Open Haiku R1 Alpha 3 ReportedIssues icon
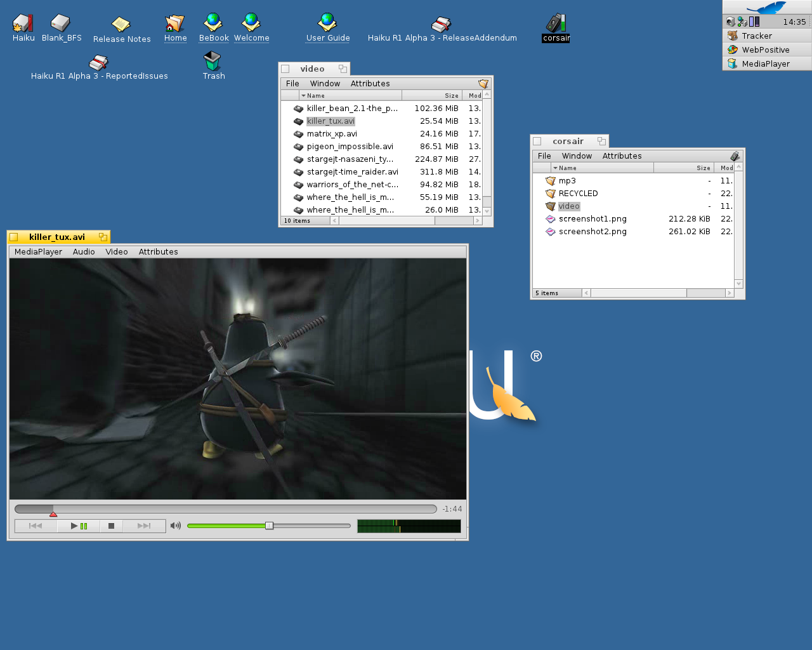 [x=99, y=62]
